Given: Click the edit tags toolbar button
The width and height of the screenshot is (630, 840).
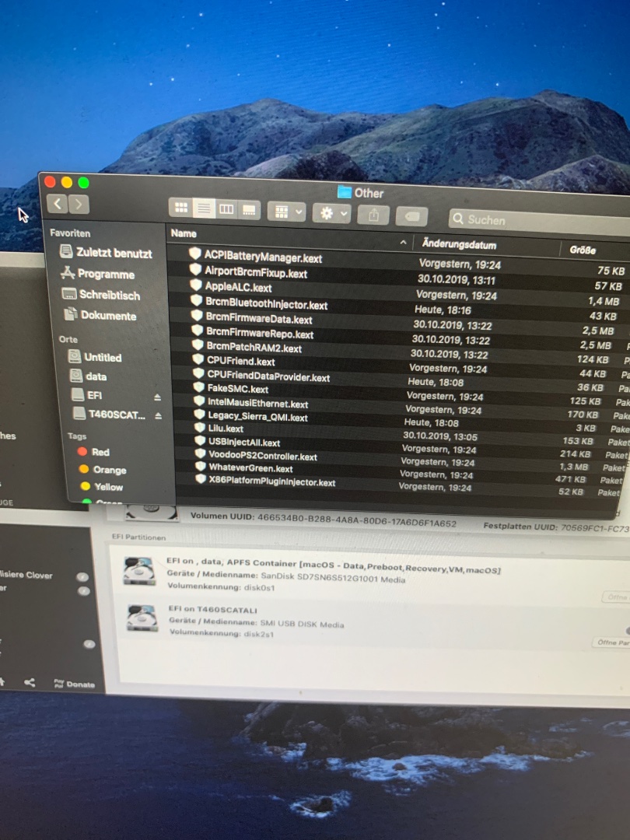Looking at the screenshot, I should coord(411,216).
